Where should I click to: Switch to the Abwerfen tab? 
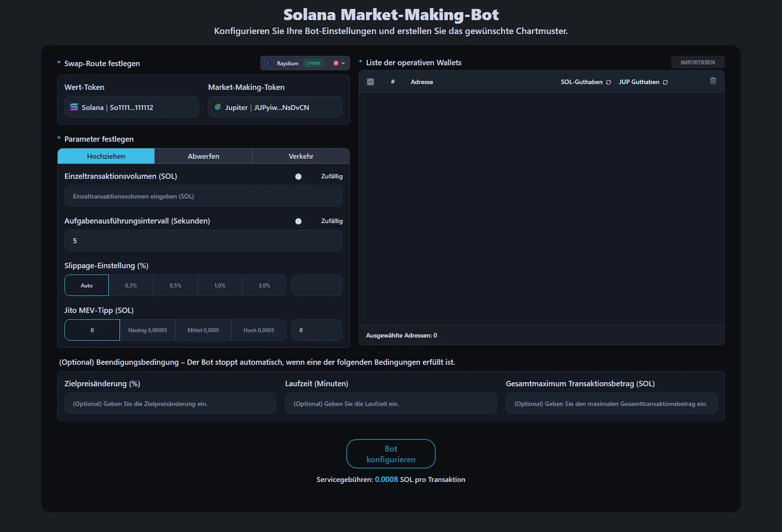click(x=204, y=156)
